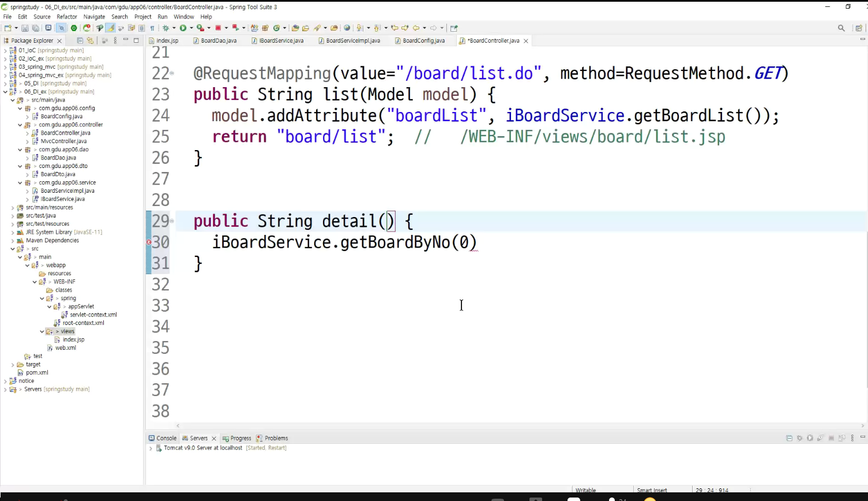Screen dimensions: 868x501
Task: Select root-context.xml in the tree
Action: point(83,323)
